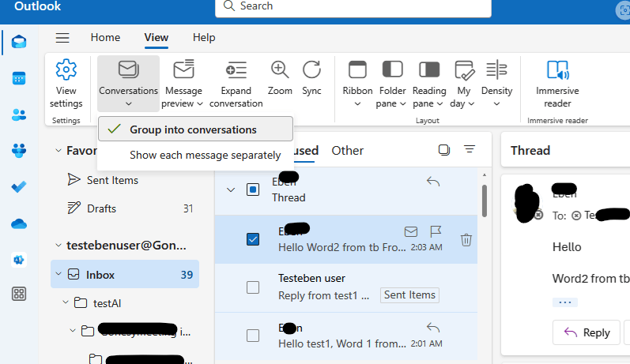Open Ribbon layout dropdown
630x364 pixels.
[x=357, y=84]
